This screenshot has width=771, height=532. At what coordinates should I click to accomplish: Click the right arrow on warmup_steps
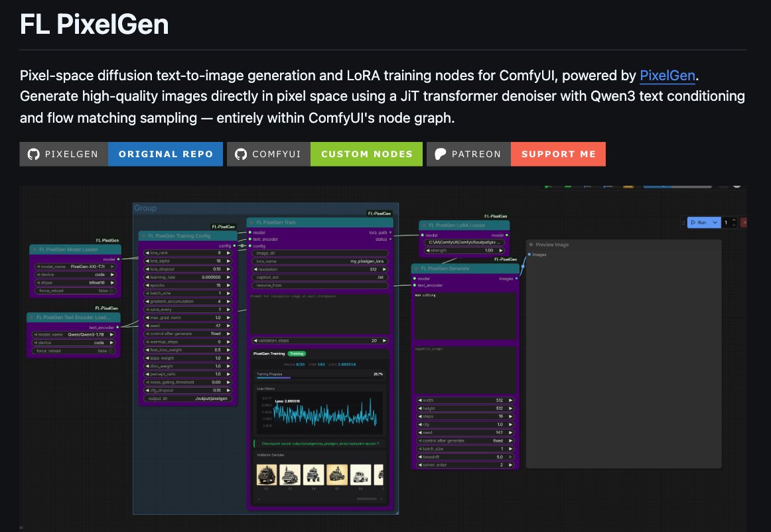tap(228, 342)
